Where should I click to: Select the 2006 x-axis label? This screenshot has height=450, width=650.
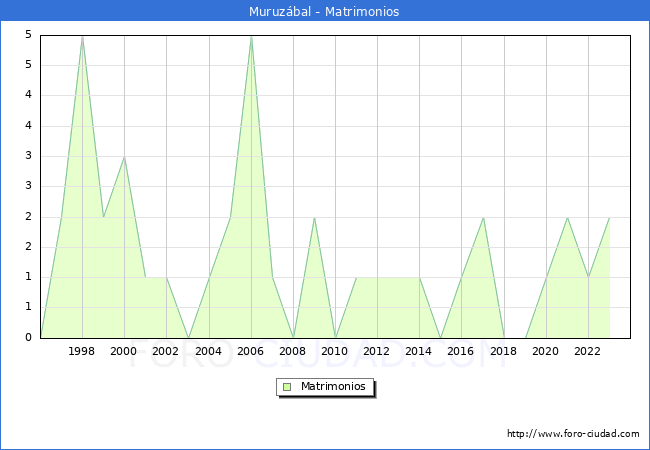[250, 351]
